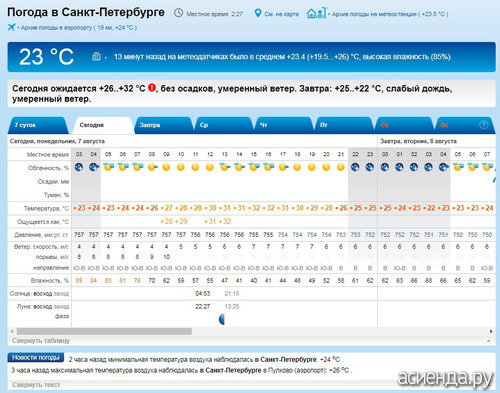Open См. на карте link
This screenshot has width=500, height=393.
(281, 14)
